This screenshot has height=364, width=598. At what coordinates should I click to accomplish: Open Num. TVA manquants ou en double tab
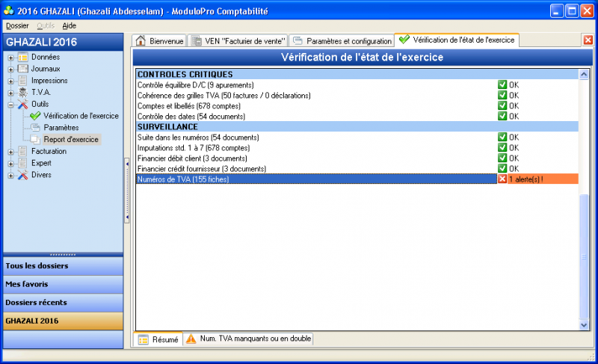(x=248, y=339)
